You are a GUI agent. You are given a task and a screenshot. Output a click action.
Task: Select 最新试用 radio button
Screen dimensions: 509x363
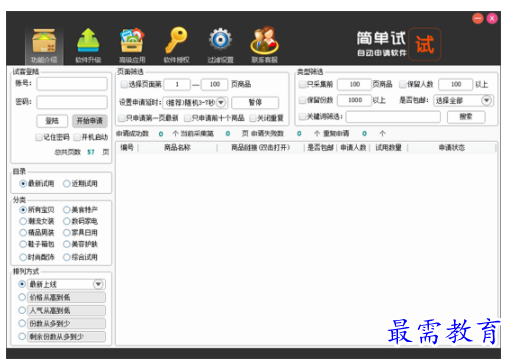point(23,184)
